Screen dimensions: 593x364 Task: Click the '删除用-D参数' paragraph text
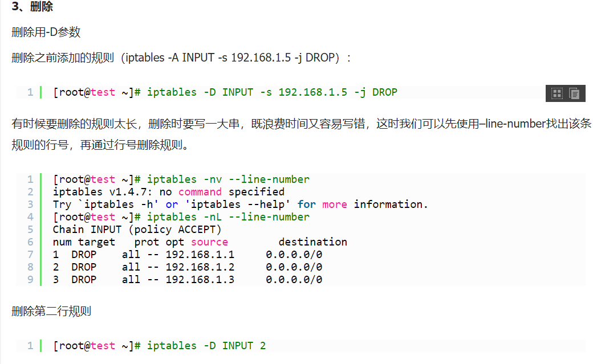click(46, 32)
